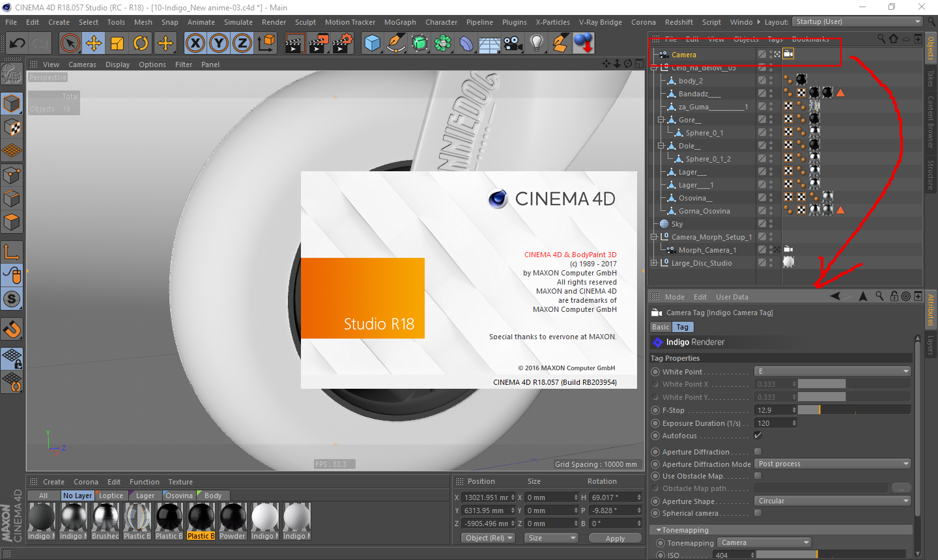
Task: Click the Apply button
Action: (x=614, y=539)
